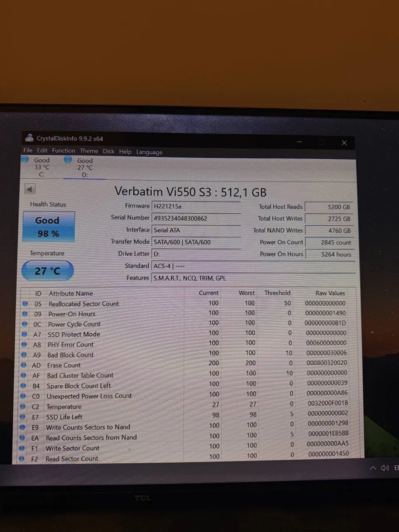399x532 pixels.
Task: Click the Current column header
Action: pyautogui.click(x=209, y=293)
